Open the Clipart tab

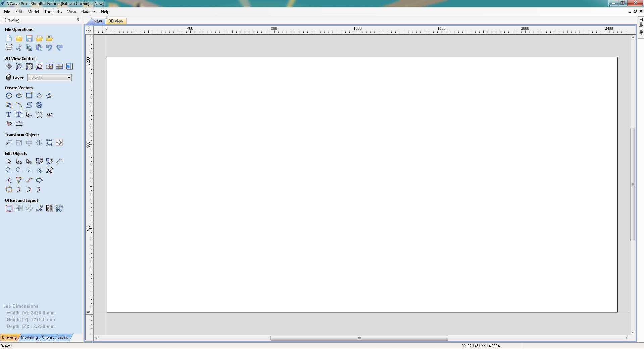pos(48,337)
